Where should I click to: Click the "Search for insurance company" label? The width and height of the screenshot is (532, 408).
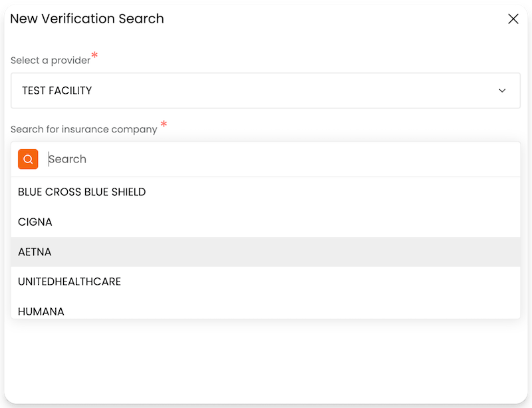coord(84,129)
